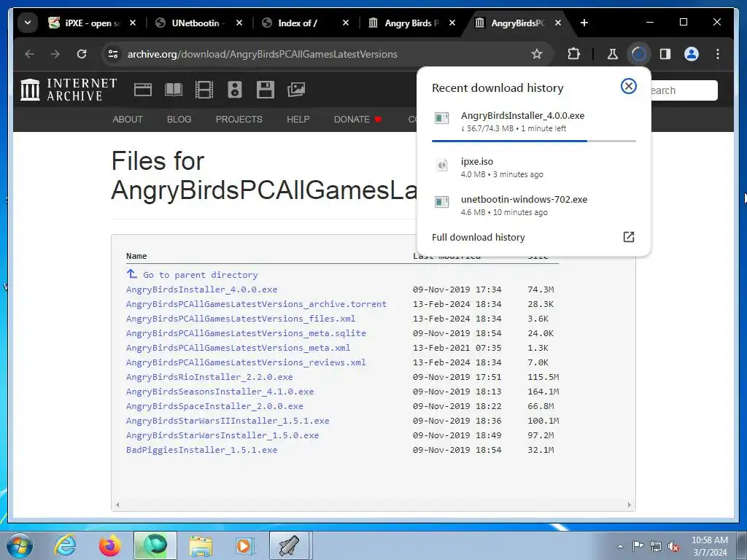Open the side panel

pos(665,54)
